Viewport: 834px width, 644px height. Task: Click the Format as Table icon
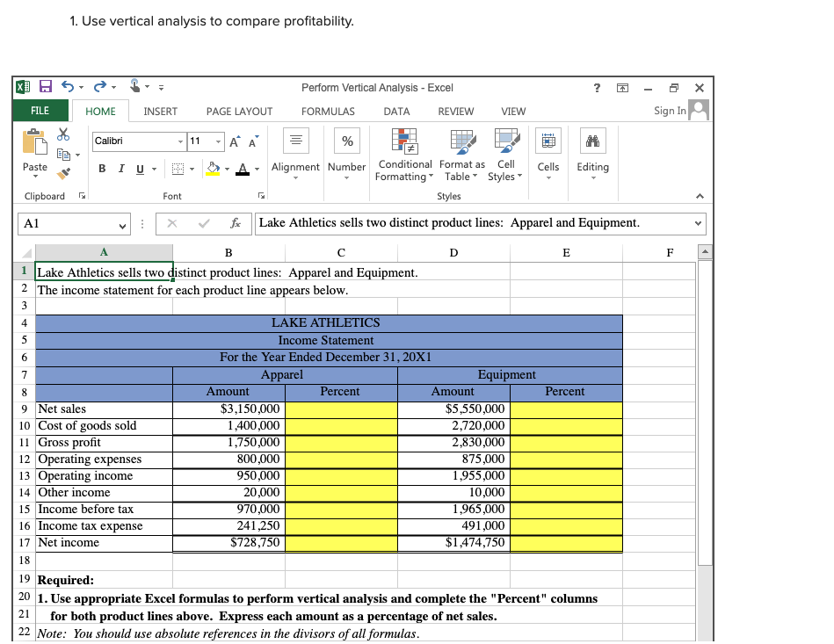[x=463, y=141]
